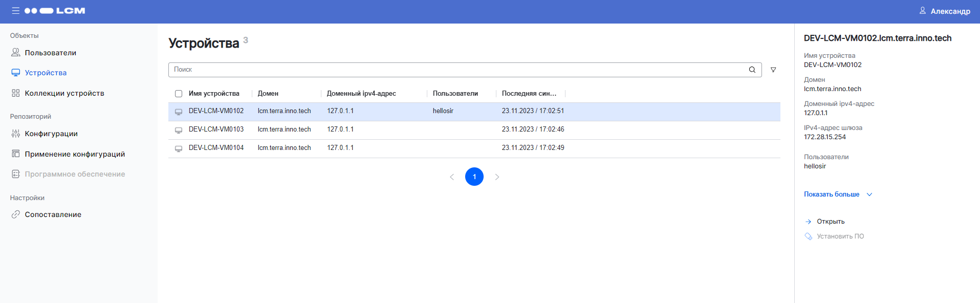Open the filter funnel icon

point(773,70)
